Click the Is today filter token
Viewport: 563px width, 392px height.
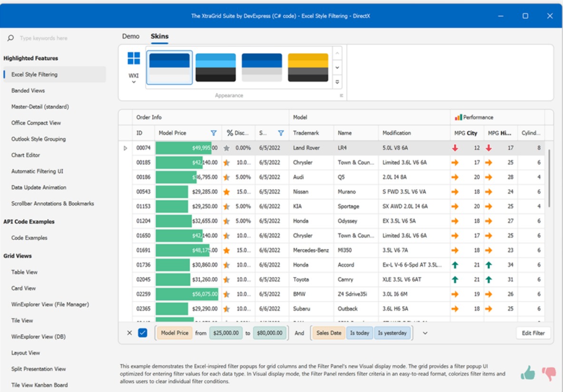click(x=359, y=333)
